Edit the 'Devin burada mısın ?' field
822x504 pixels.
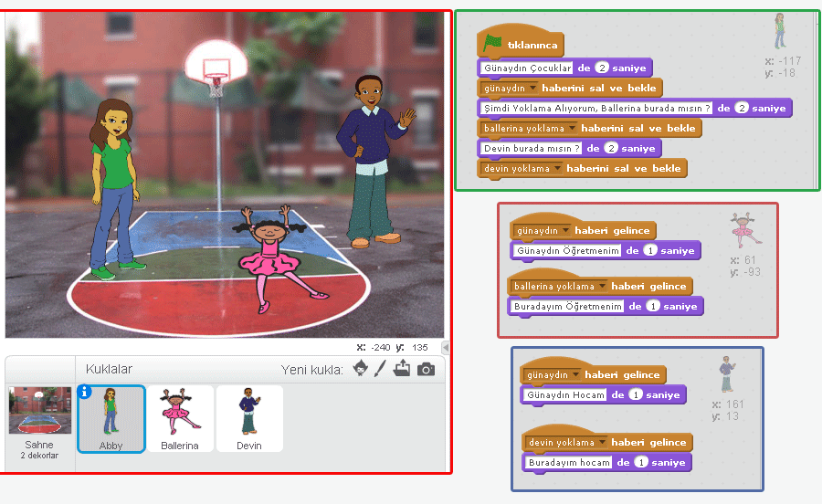point(531,148)
